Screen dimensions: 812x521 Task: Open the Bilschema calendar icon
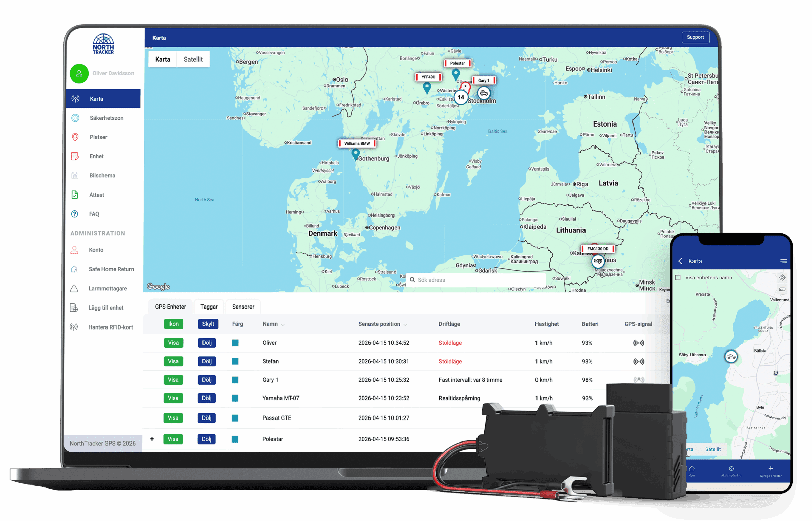[75, 175]
